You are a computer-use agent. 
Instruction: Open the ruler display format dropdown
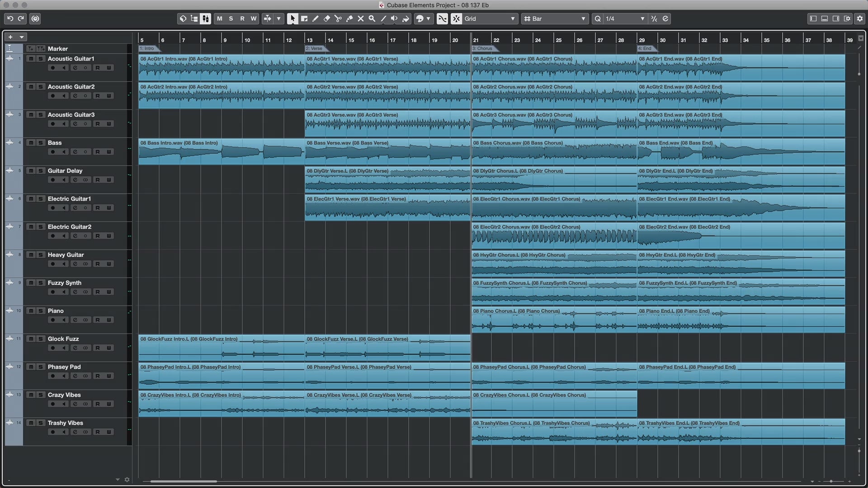coord(861,38)
